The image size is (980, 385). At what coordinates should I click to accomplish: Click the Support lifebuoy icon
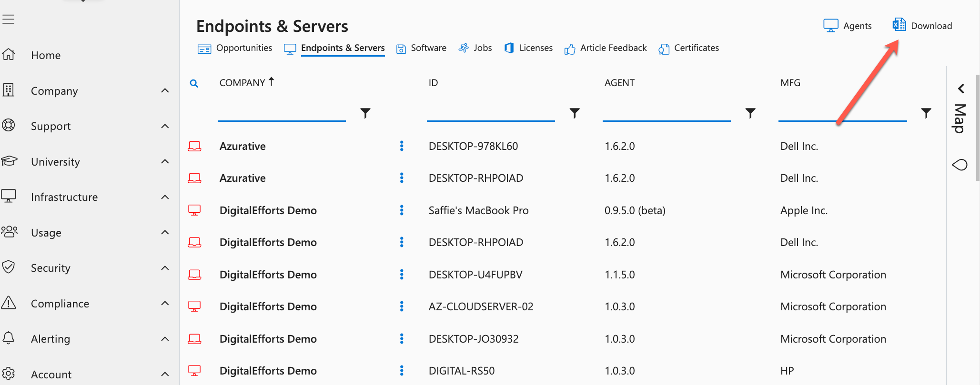click(9, 126)
